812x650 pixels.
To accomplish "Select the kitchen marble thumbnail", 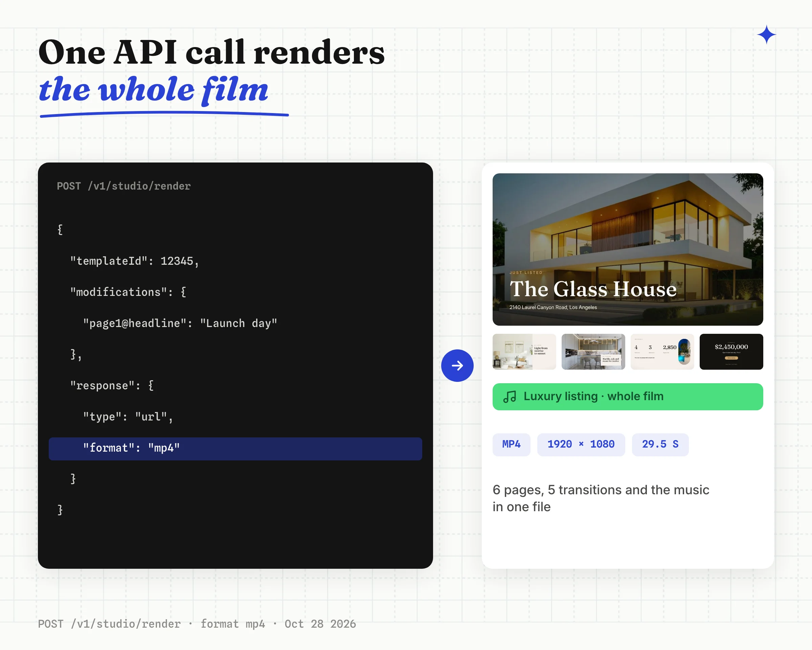I will (x=593, y=351).
